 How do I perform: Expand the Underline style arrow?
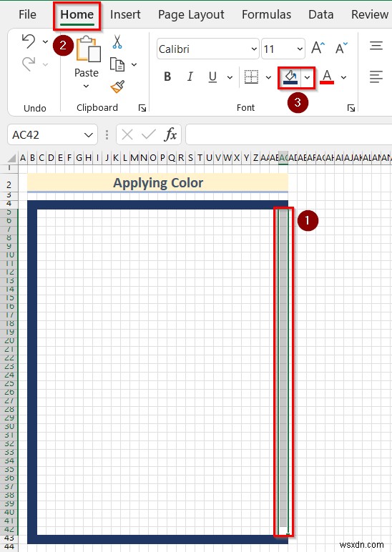click(x=230, y=77)
